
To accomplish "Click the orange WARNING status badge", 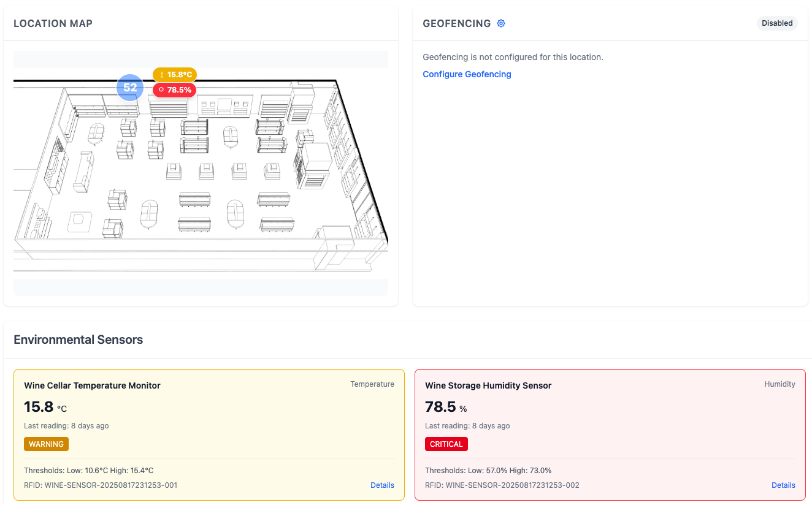I will (x=46, y=444).
